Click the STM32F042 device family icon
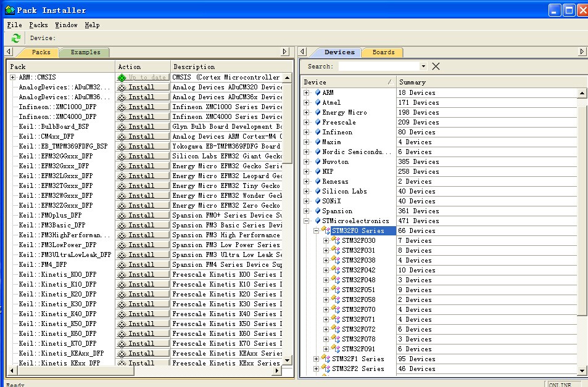 (336, 270)
